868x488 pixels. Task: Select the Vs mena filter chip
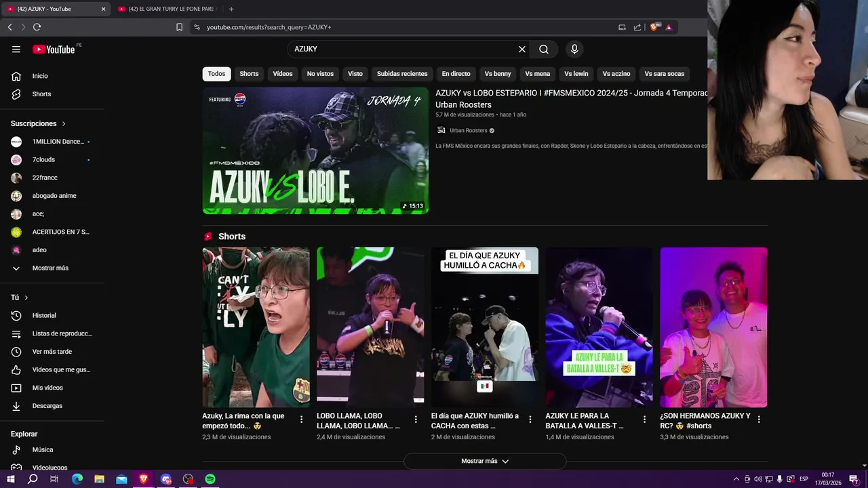pos(538,74)
